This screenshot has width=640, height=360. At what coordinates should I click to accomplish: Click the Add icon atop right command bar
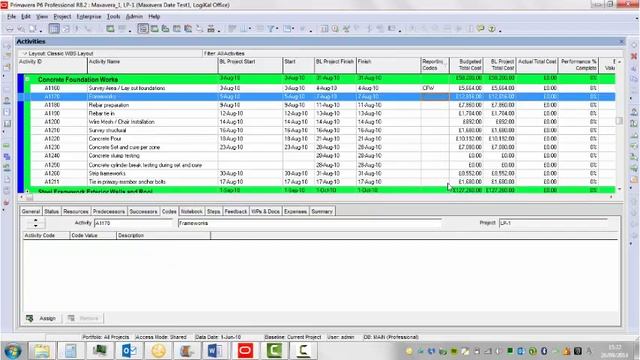click(x=634, y=45)
